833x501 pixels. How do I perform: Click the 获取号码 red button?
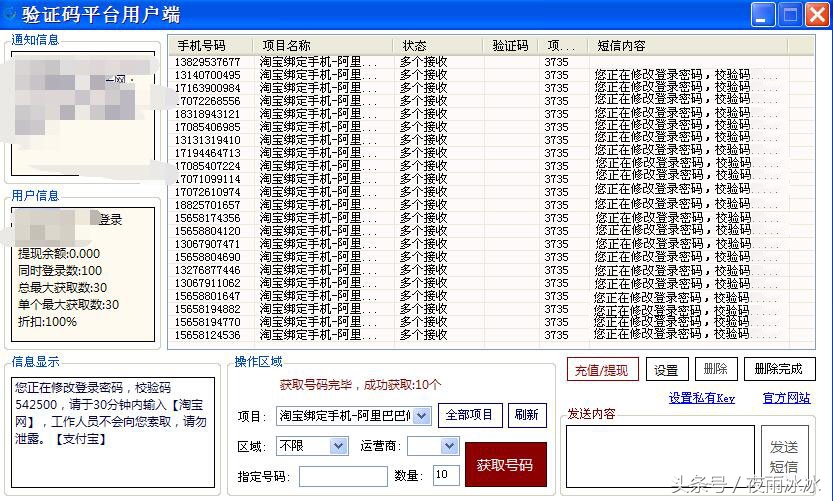(x=505, y=464)
